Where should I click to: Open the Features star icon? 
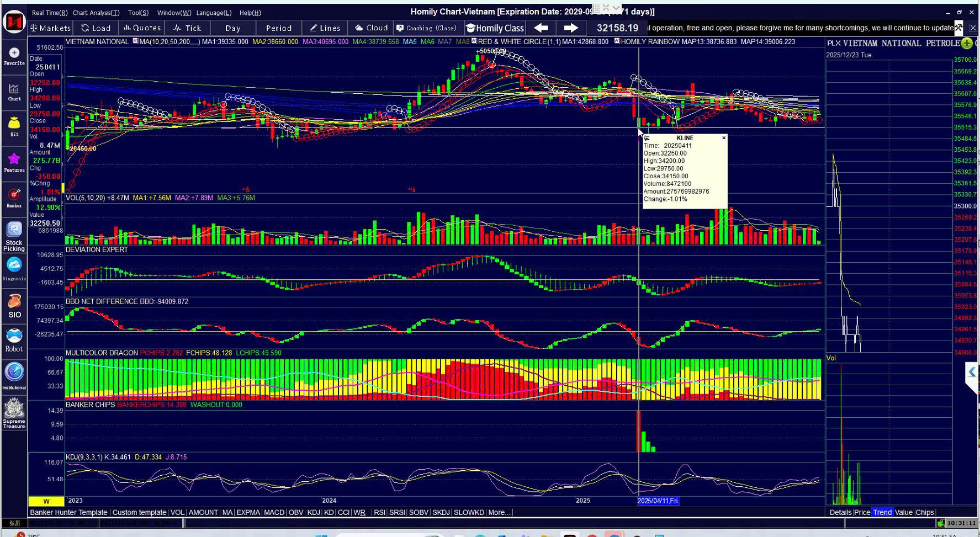tap(14, 162)
